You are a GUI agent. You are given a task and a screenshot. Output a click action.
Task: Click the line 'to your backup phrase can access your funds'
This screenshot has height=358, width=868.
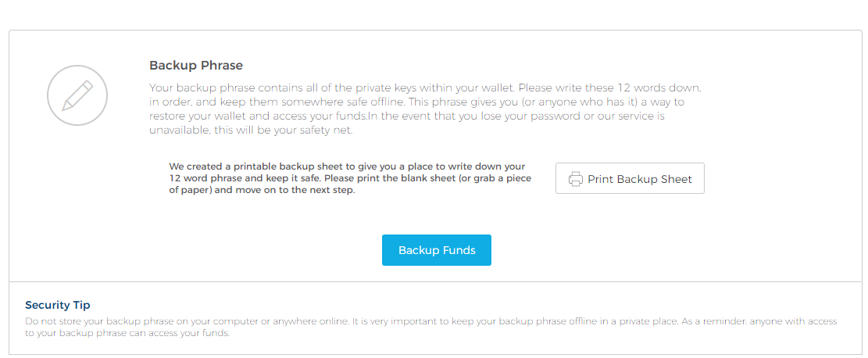[x=127, y=334]
